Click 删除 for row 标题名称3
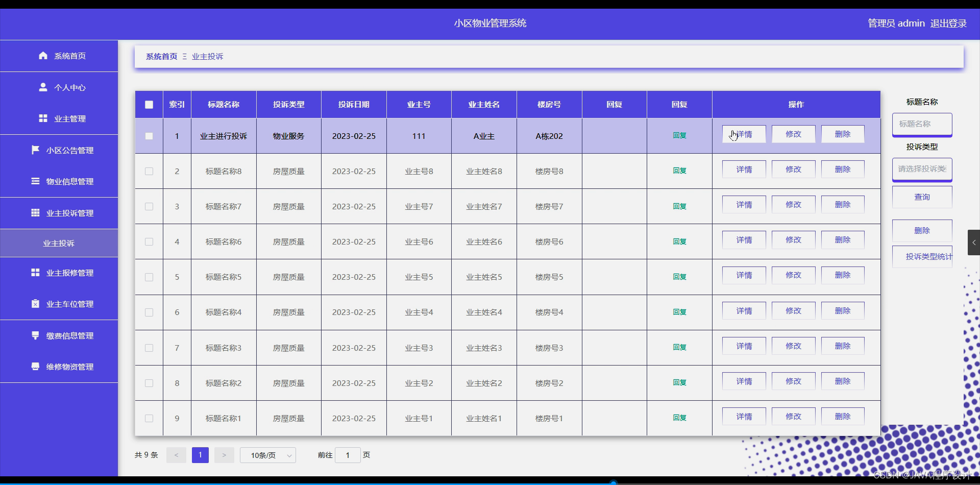 [843, 346]
